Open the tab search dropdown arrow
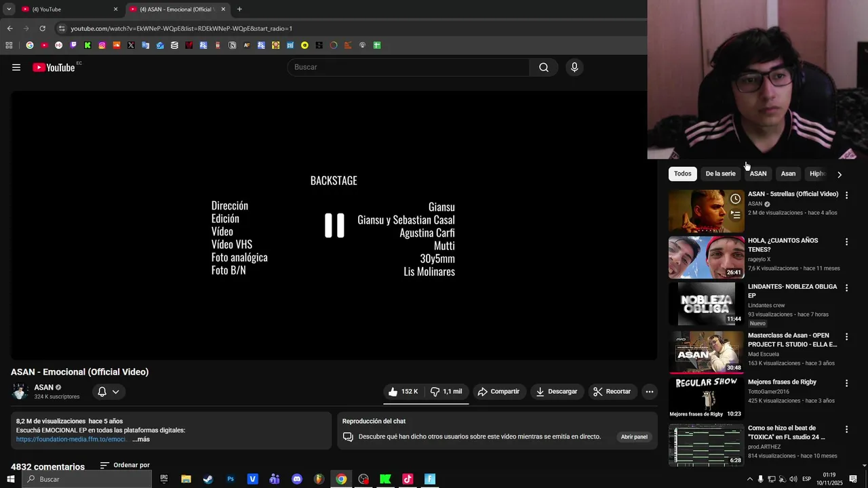 coord(9,9)
